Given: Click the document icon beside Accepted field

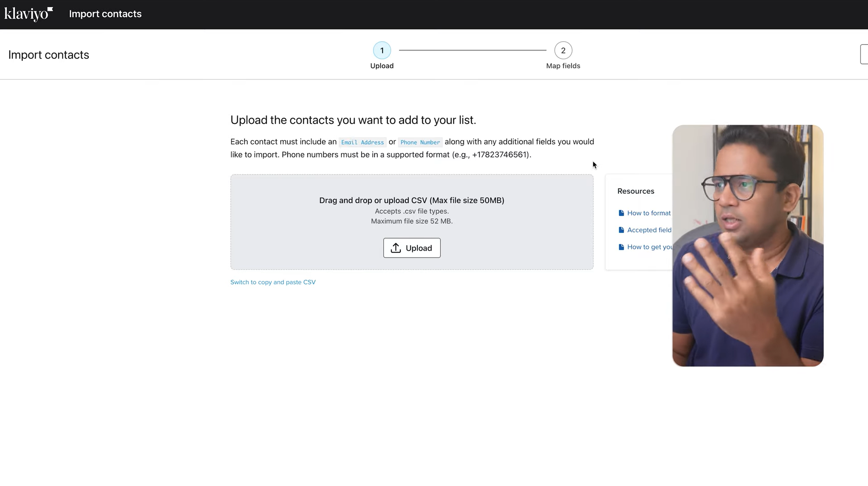Looking at the screenshot, I should pos(621,230).
